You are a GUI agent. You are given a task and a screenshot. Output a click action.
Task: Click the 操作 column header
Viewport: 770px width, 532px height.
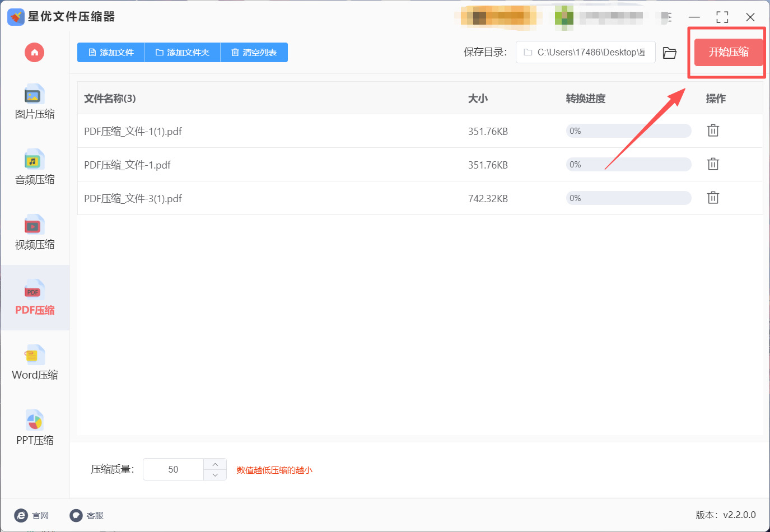pyautogui.click(x=716, y=99)
